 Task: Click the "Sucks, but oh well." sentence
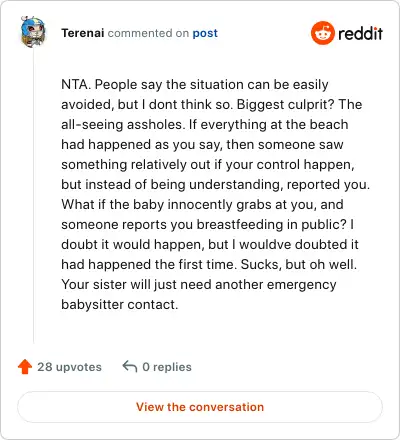(299, 264)
